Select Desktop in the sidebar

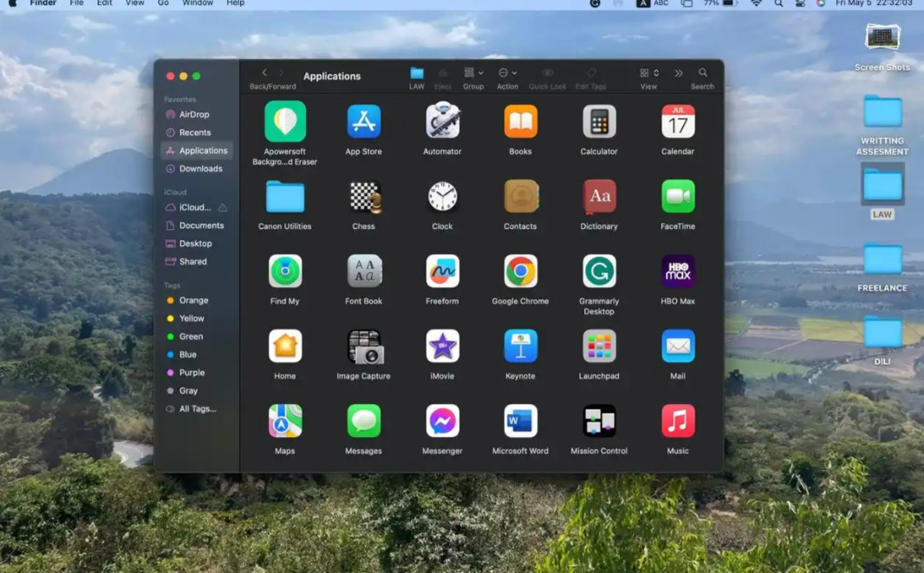tap(196, 244)
